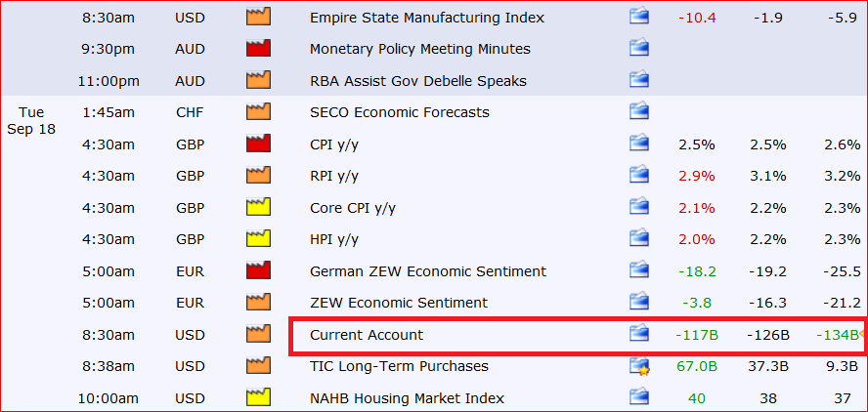Open detail folder for NAHB Housing Market Index
The width and height of the screenshot is (868, 412).
(x=639, y=398)
